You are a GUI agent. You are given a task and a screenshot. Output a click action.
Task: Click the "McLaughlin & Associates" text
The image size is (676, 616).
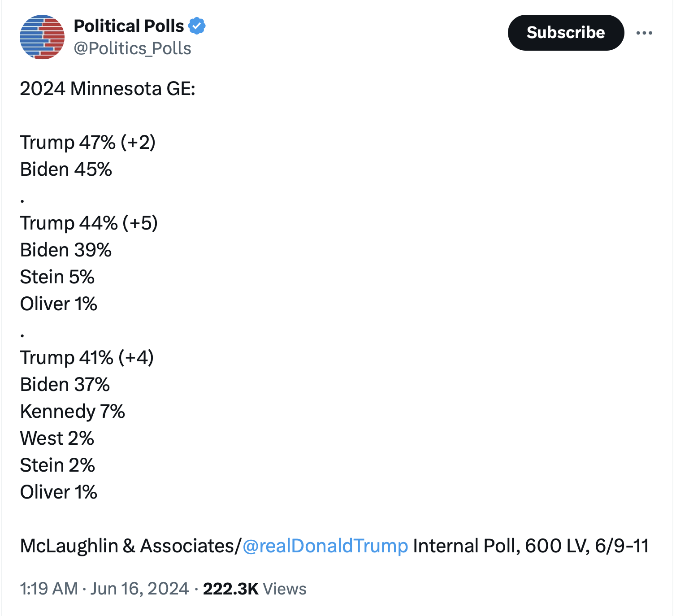[x=127, y=546]
